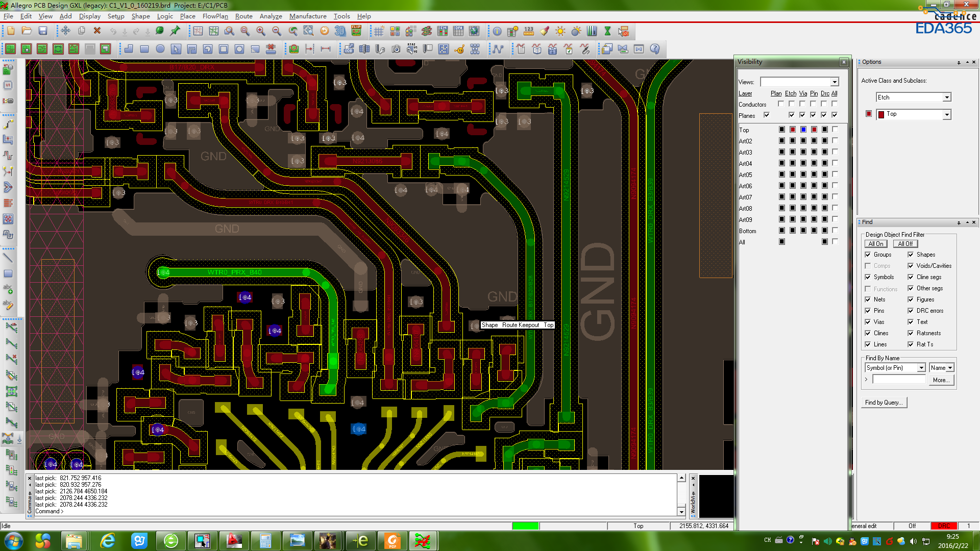This screenshot has height=551, width=980.
Task: Click the All Off button
Action: click(x=905, y=244)
